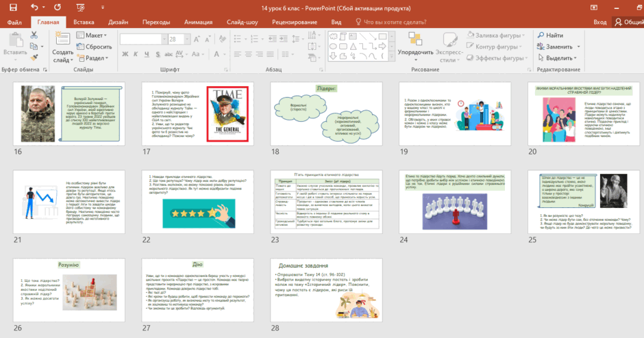Click the Decrease Font Size icon
Image resolution: width=644 pixels, height=338 pixels.
pos(208,39)
